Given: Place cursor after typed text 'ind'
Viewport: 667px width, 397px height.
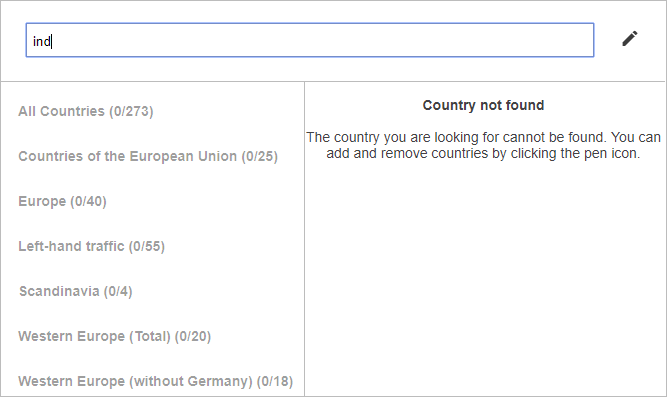Looking at the screenshot, I should click(52, 41).
